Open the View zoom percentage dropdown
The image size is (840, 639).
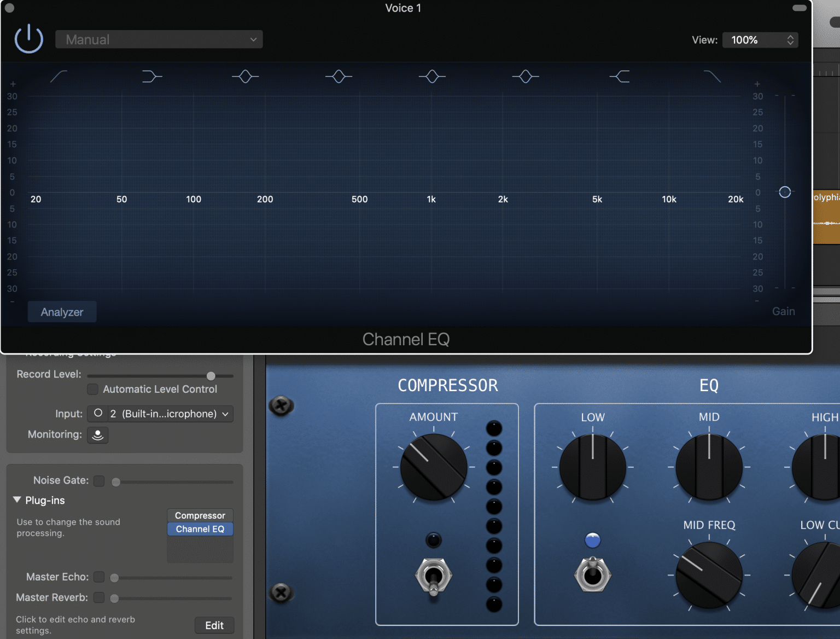tap(760, 39)
